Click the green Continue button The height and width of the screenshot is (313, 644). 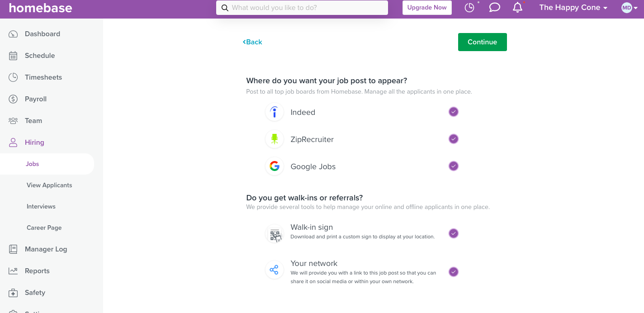click(x=482, y=42)
